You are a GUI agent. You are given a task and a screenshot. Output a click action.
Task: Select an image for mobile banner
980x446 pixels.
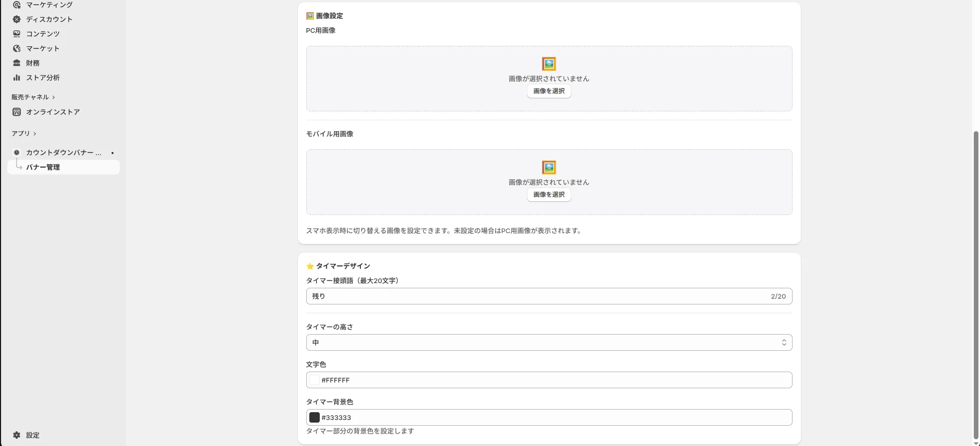click(549, 195)
